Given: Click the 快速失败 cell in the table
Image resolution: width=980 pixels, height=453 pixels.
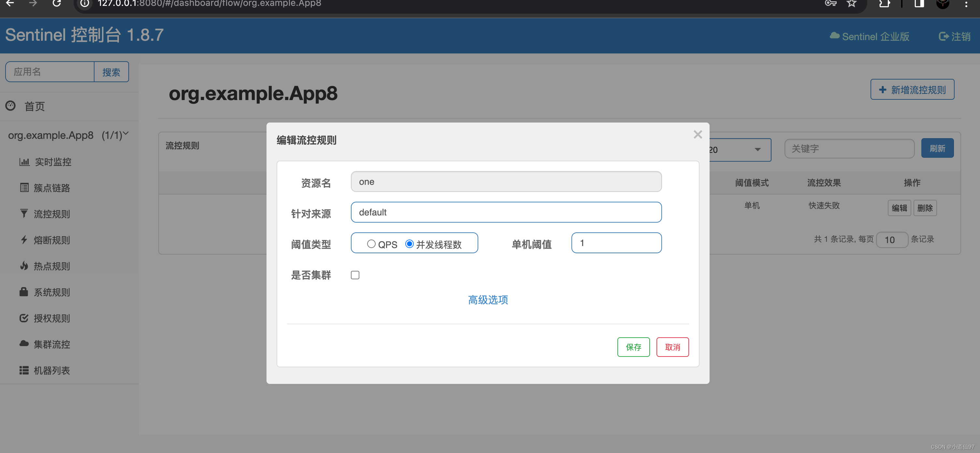Looking at the screenshot, I should (824, 205).
